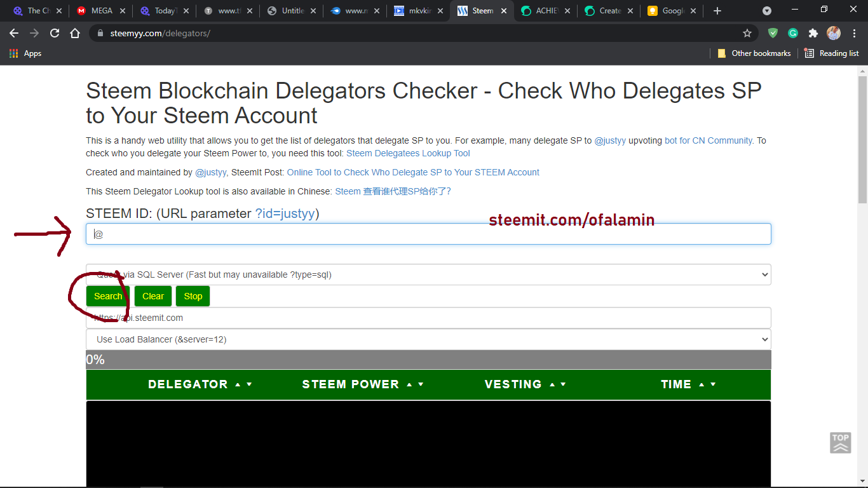Open the Chinese version Steem link

click(393, 191)
